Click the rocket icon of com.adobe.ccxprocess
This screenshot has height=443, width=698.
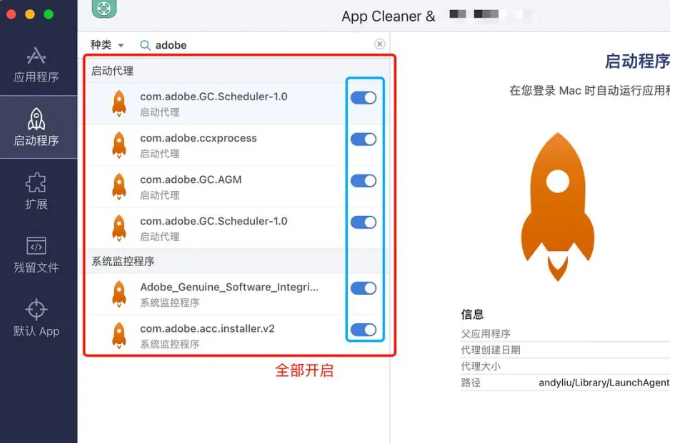click(x=119, y=145)
